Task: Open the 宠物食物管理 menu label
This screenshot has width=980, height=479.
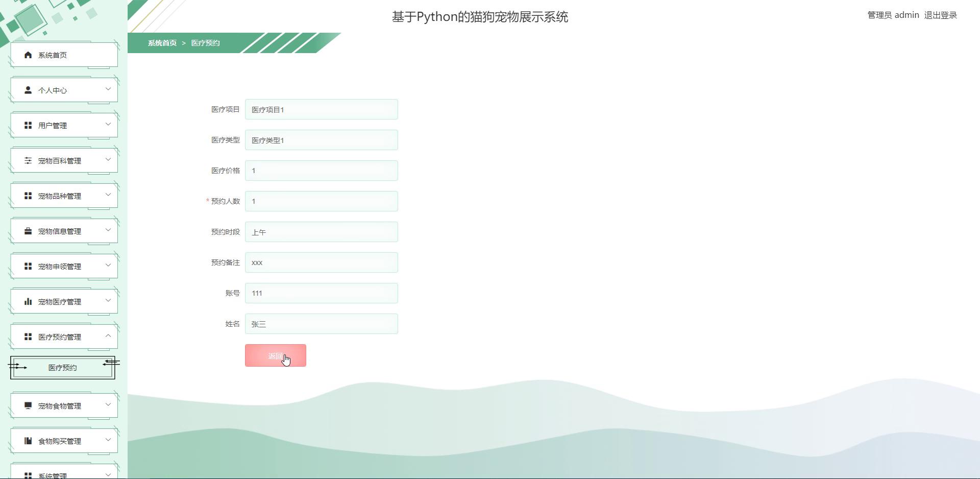Action: coord(60,406)
